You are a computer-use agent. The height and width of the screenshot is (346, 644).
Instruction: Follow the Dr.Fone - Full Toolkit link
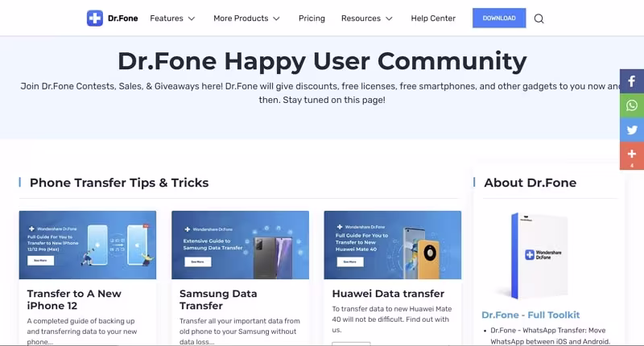point(530,315)
